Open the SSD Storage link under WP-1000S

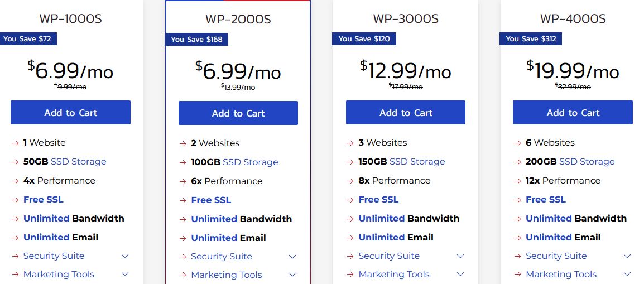79,162
